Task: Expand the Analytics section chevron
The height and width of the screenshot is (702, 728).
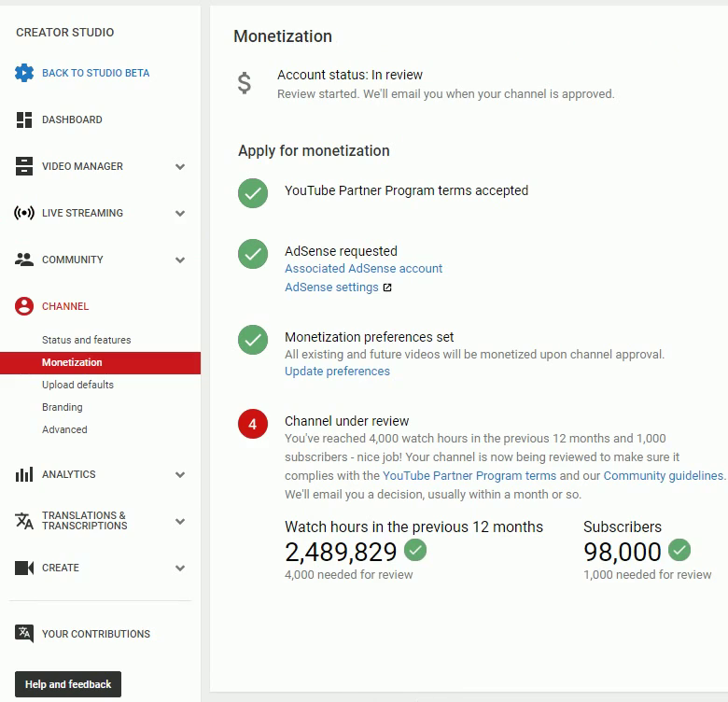Action: point(180,475)
